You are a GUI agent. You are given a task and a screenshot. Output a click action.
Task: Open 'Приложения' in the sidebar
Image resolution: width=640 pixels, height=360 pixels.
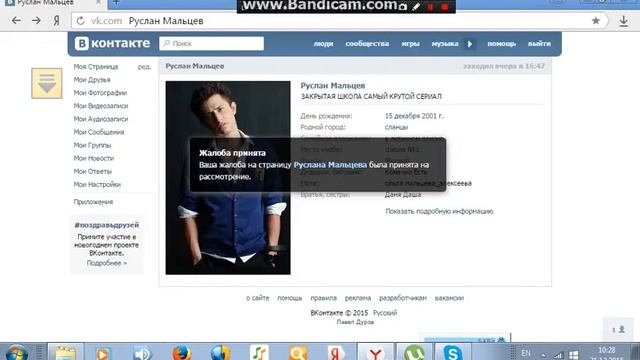(93, 202)
